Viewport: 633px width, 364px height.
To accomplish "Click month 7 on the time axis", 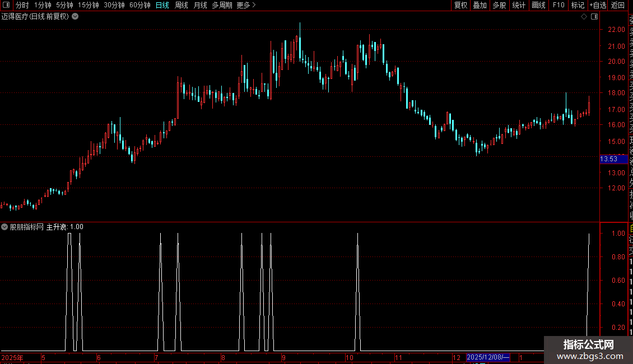I will point(156,357).
